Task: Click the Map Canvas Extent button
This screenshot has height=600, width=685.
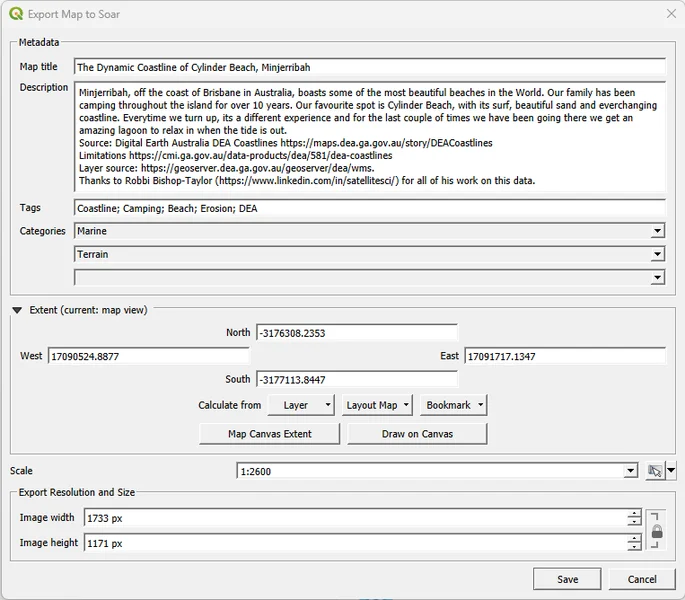Action: click(270, 434)
